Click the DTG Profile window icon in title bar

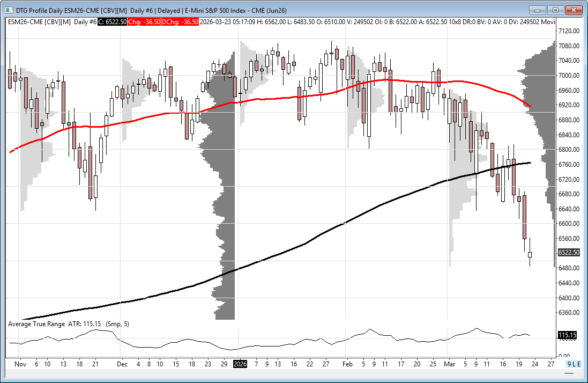10,10
